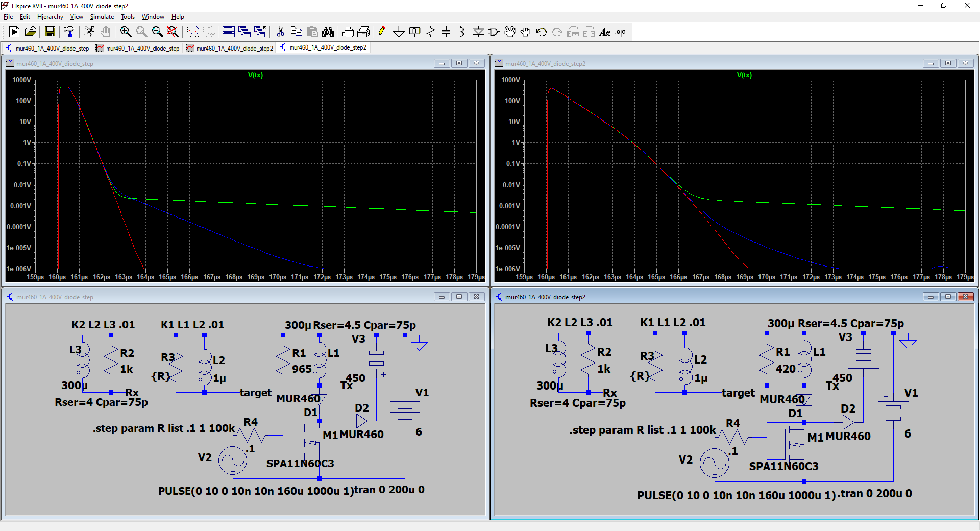Maximize the left waveform plot window

click(x=459, y=63)
